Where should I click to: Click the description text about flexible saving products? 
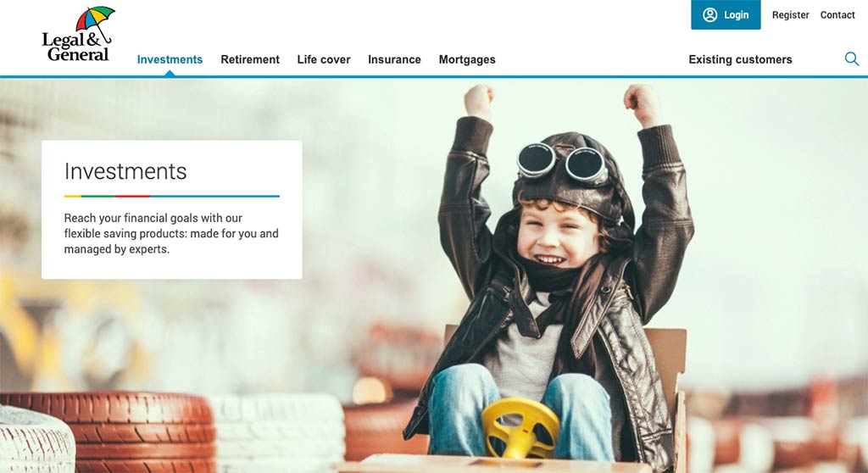(171, 233)
